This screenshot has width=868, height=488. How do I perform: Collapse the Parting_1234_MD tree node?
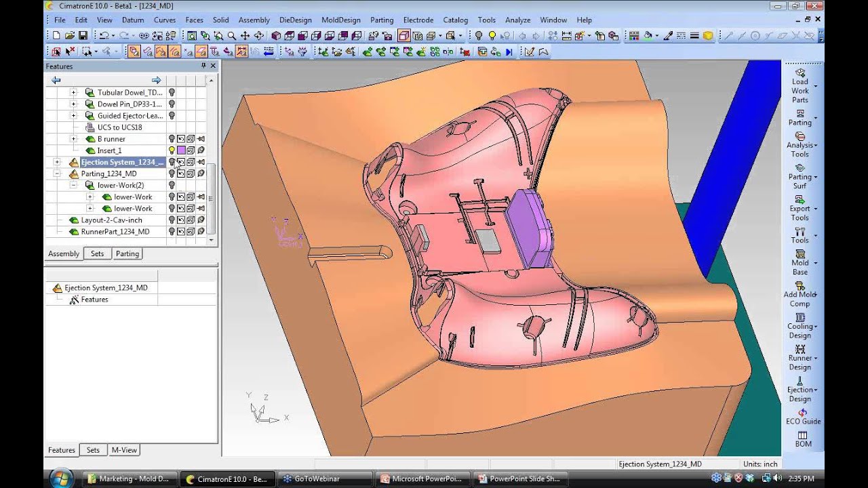pyautogui.click(x=57, y=174)
